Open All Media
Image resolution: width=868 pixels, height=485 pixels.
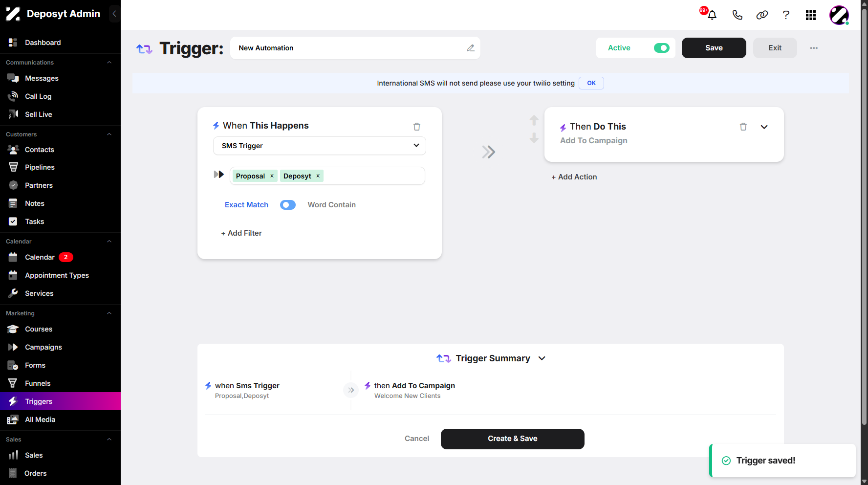coord(60,419)
